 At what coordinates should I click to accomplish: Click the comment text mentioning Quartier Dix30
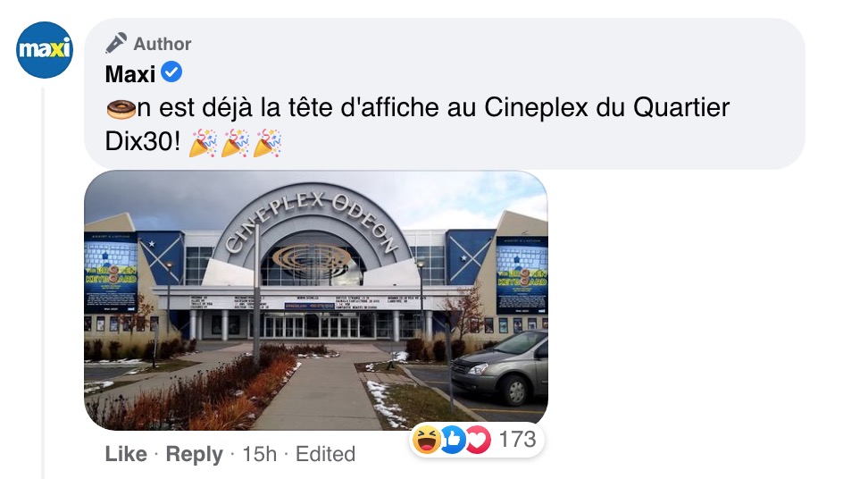pyautogui.click(x=417, y=124)
